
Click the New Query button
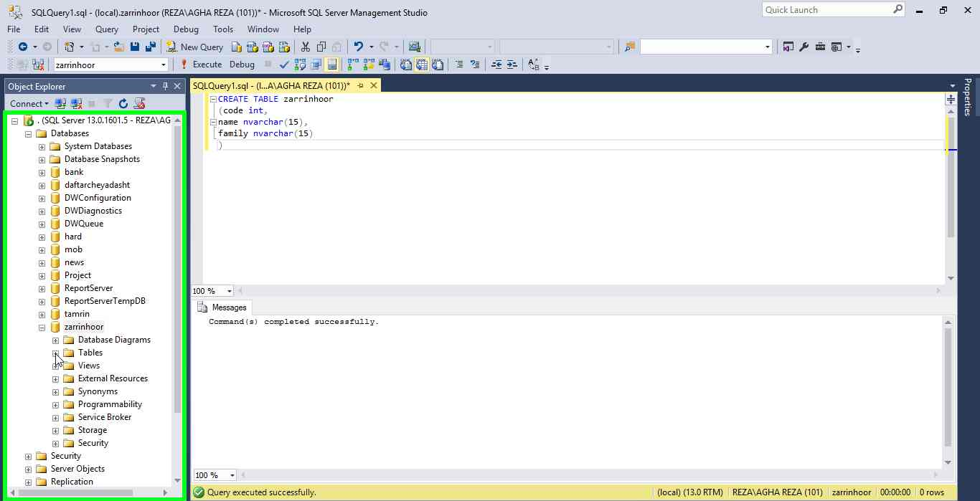point(195,47)
